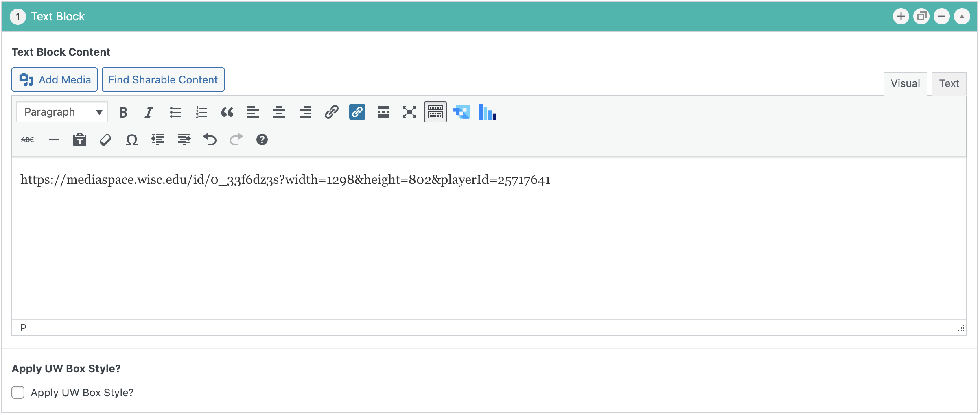Click the mediaspace URL text in editor
The height and width of the screenshot is (415, 980).
285,180
